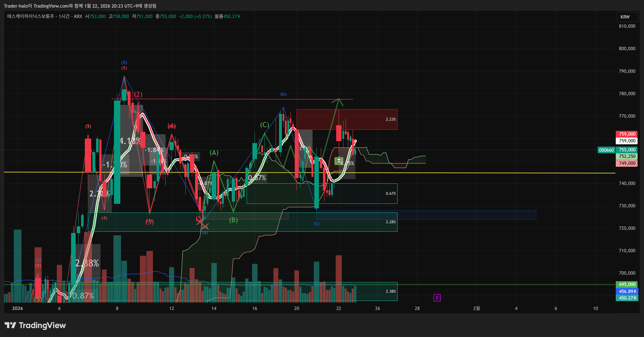Click the close value 종755,000
Screen dimensions: 644x337
[166, 16]
